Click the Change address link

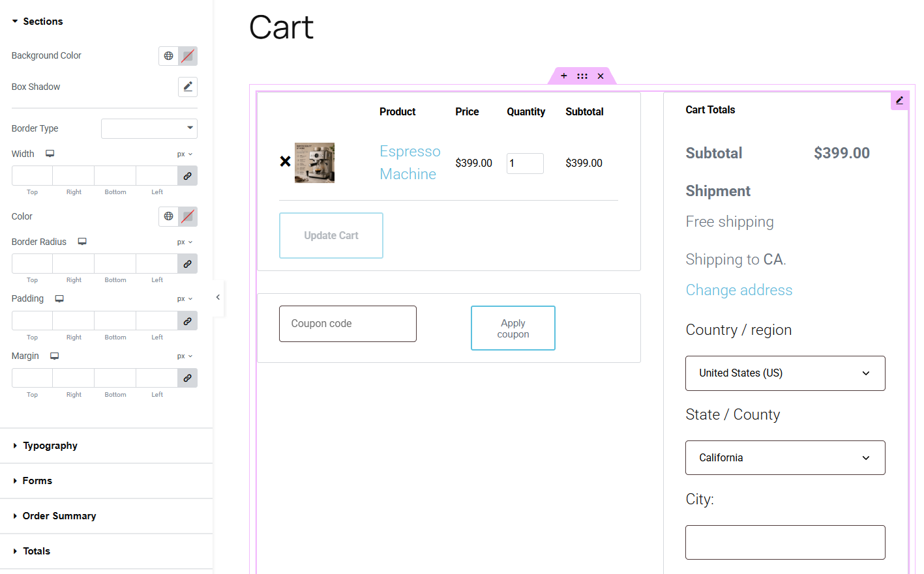739,291
